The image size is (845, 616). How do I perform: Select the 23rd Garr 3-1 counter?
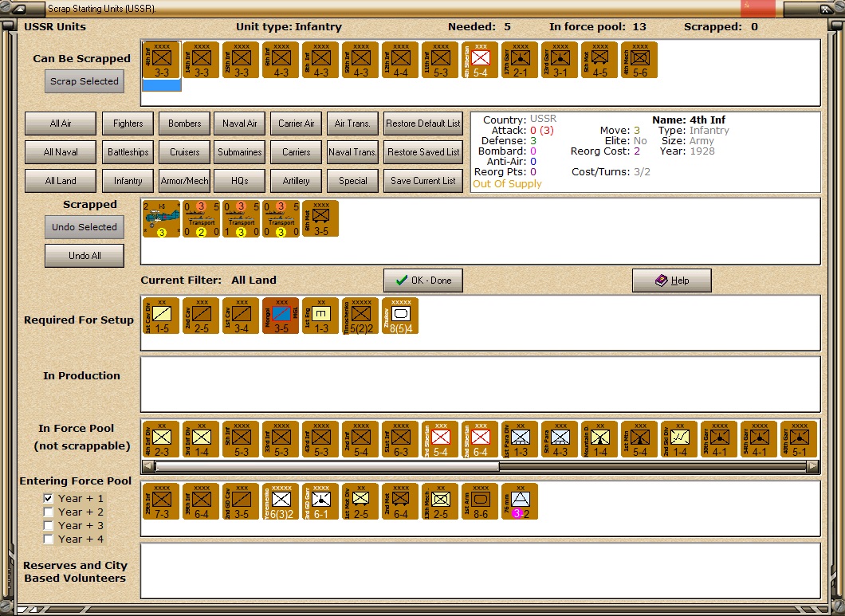560,60
